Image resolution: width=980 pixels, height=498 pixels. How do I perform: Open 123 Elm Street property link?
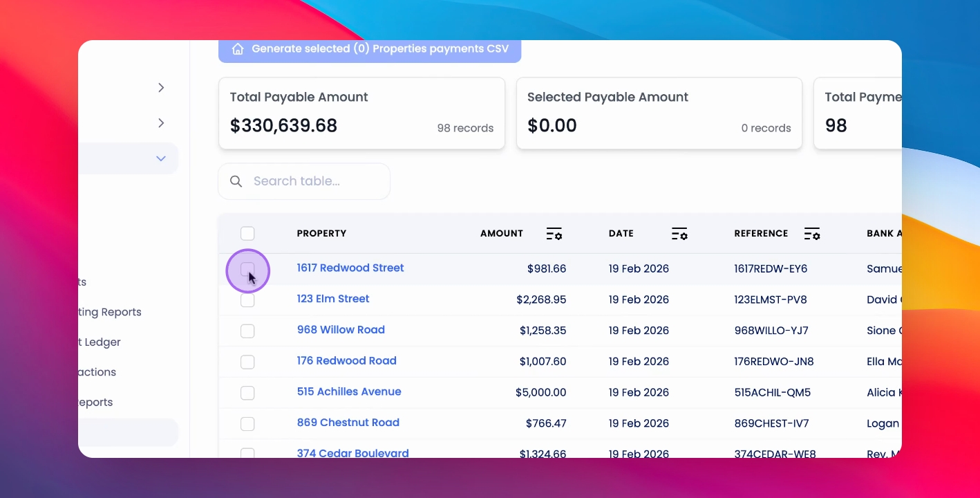pos(333,299)
